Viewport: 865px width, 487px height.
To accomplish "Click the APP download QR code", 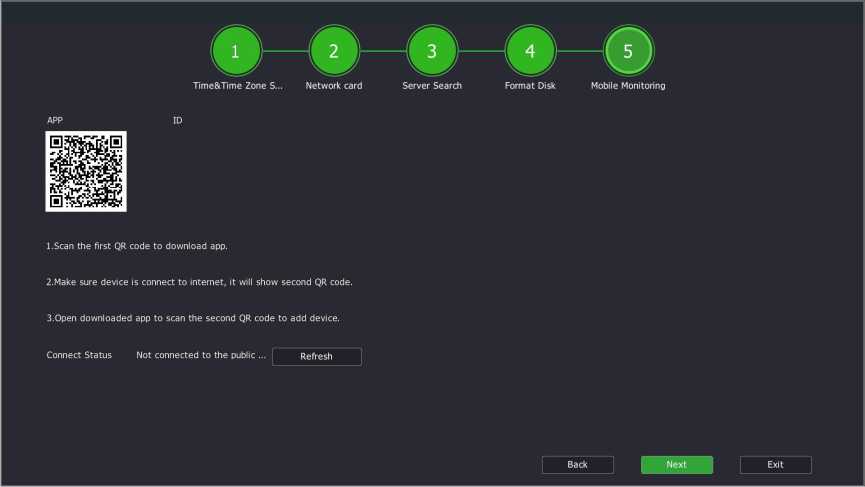I will pyautogui.click(x=86, y=171).
